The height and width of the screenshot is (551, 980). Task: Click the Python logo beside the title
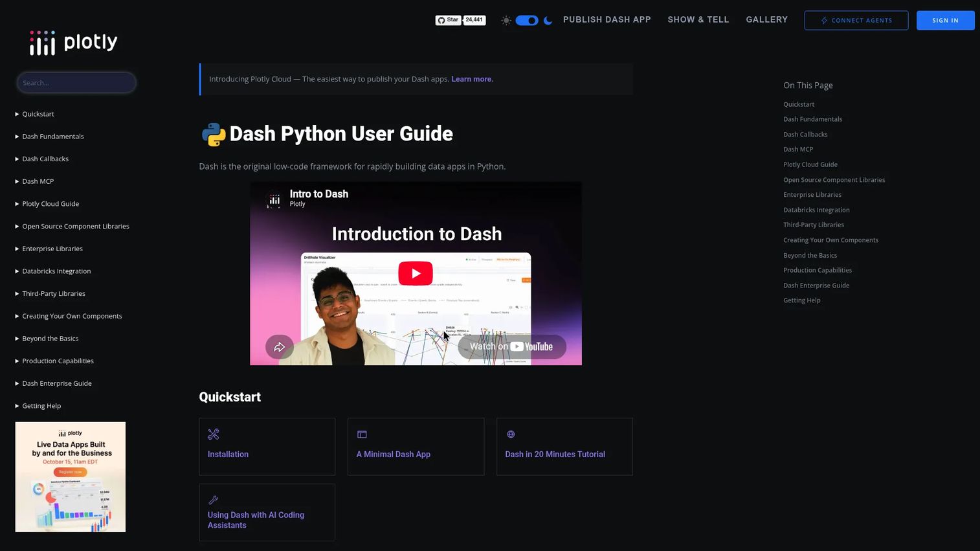(x=214, y=134)
